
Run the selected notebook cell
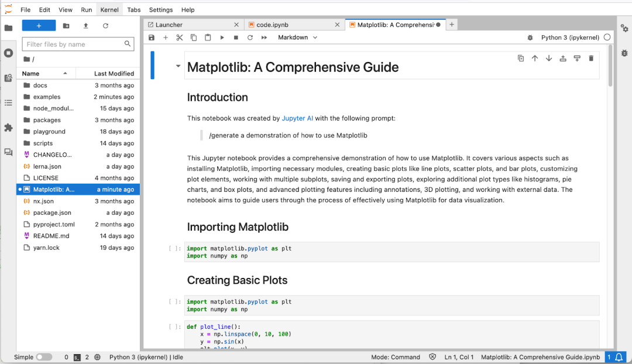[222, 37]
